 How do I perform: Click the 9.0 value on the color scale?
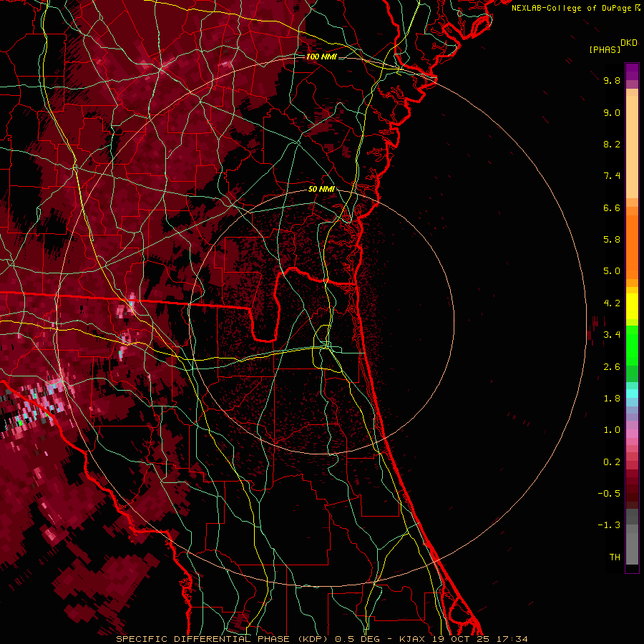pyautogui.click(x=612, y=112)
